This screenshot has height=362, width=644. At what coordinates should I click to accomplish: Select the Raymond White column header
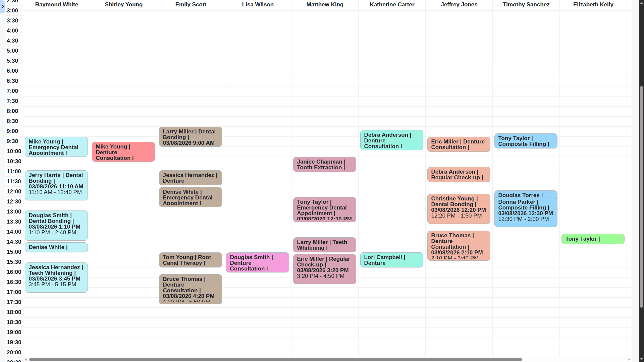pos(56,4)
